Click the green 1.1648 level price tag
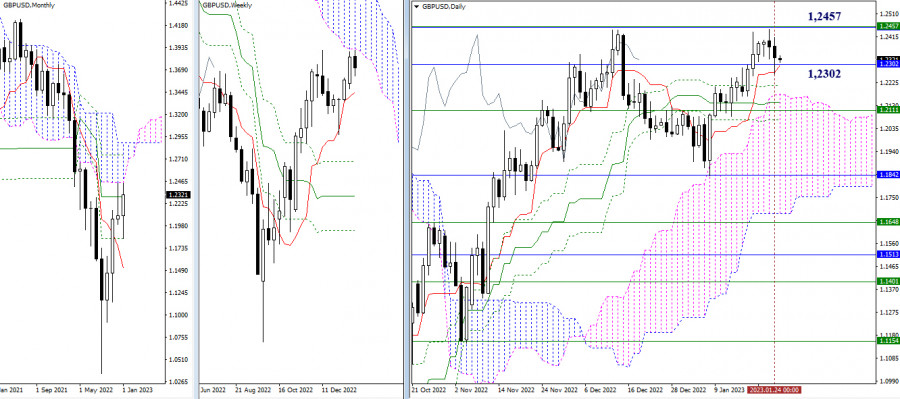 tap(889, 222)
